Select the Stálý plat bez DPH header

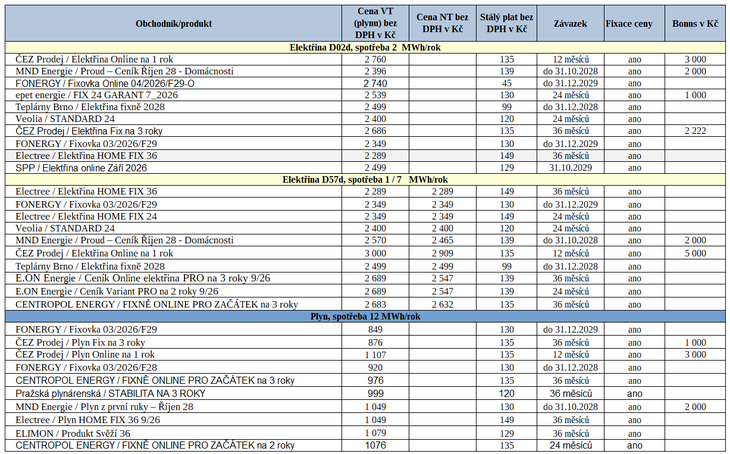click(x=507, y=24)
